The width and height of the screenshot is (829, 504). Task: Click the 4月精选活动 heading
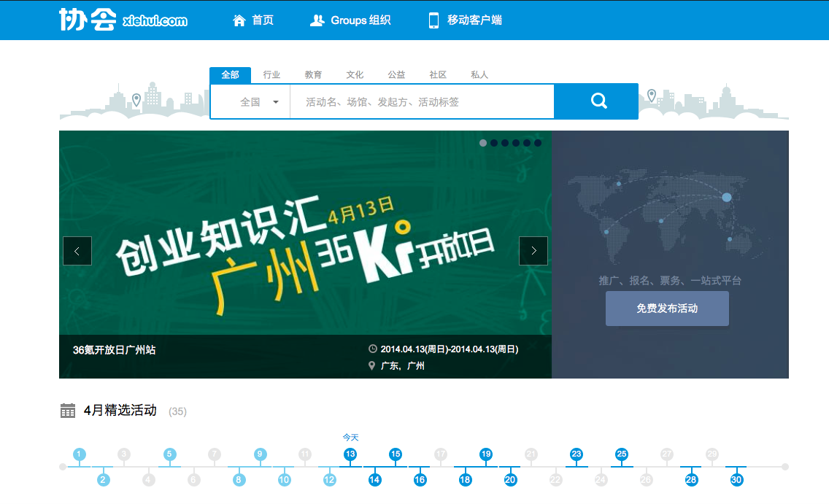120,411
